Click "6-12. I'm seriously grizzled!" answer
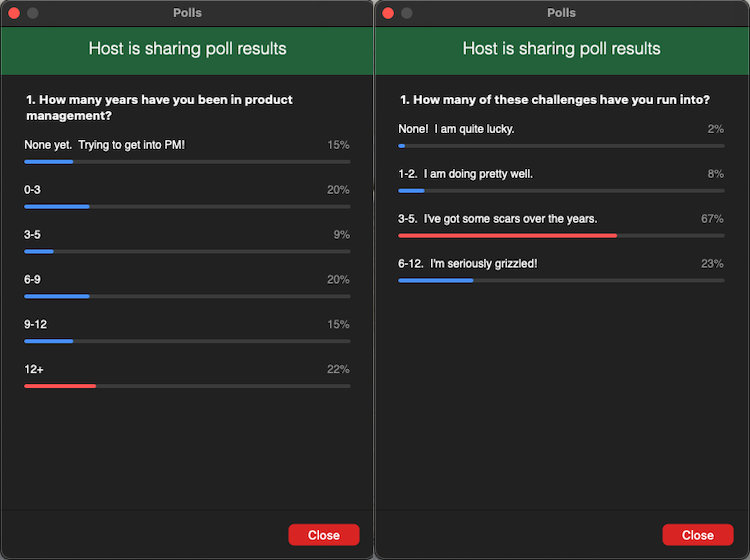750x560 pixels. click(468, 263)
